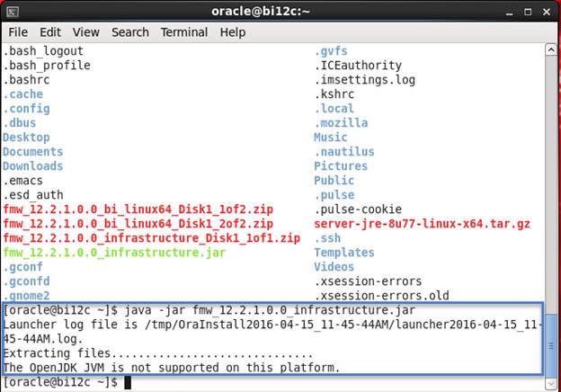
Task: Open the View menu
Action: [x=86, y=32]
